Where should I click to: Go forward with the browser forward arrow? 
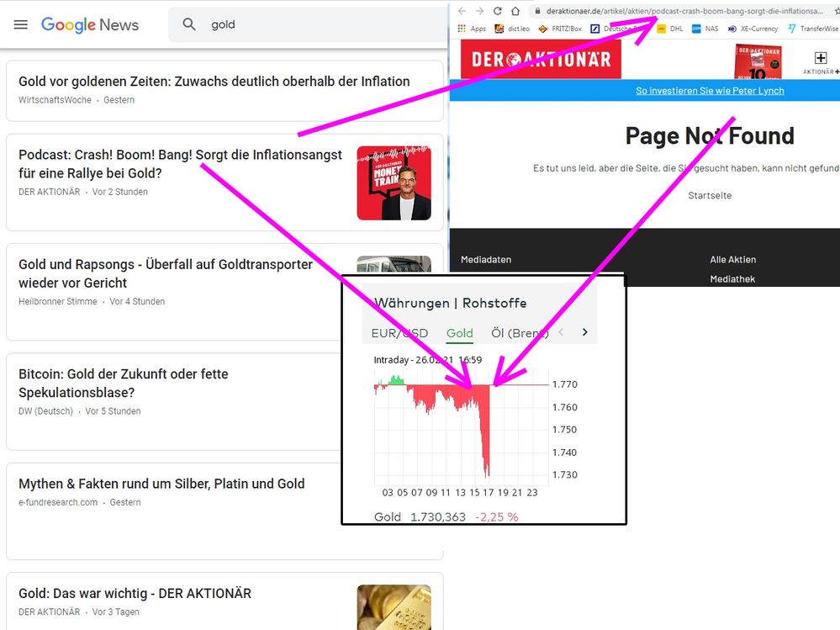coord(479,11)
